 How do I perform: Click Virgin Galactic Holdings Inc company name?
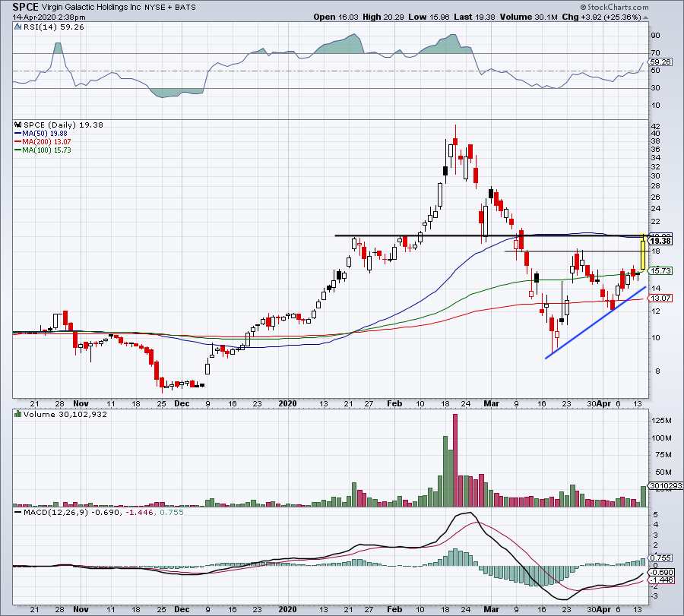pyautogui.click(x=90, y=8)
